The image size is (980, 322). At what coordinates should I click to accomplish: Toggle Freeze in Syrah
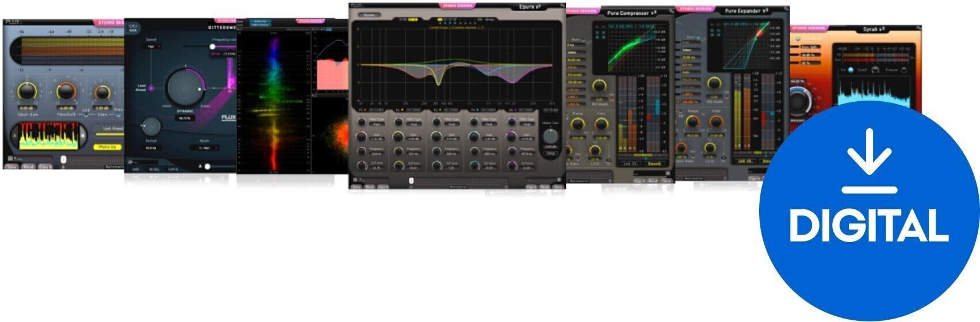tap(904, 70)
